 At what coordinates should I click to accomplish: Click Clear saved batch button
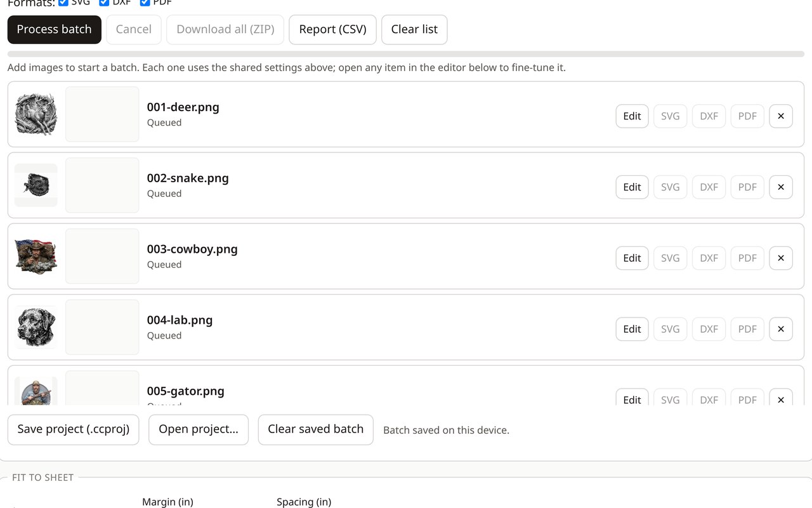tap(316, 430)
